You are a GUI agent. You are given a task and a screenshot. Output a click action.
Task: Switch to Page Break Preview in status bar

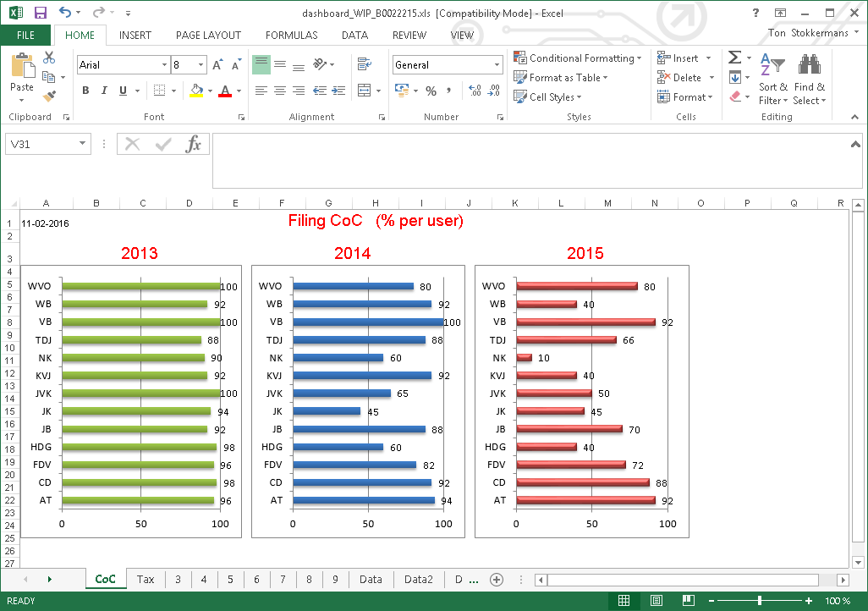point(689,601)
